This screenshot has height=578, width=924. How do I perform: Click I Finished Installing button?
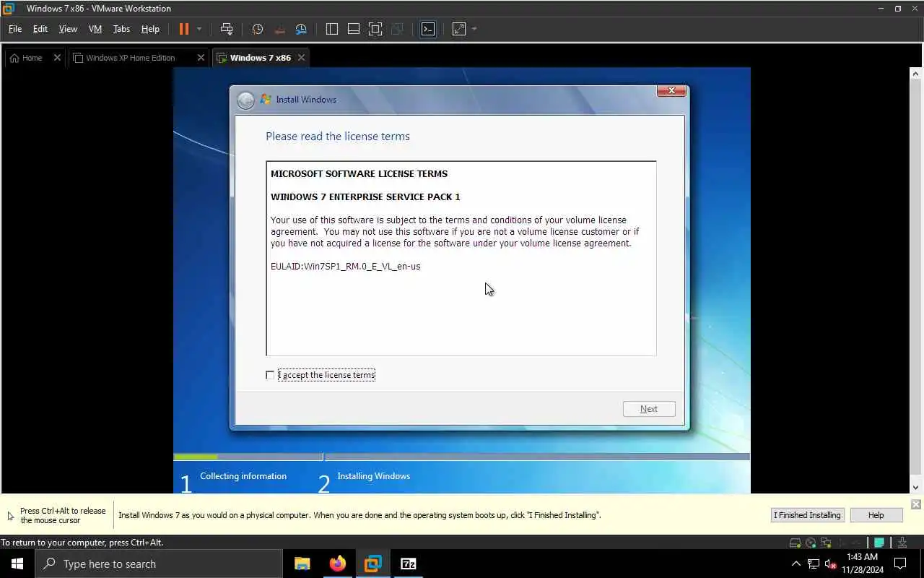pyautogui.click(x=807, y=515)
